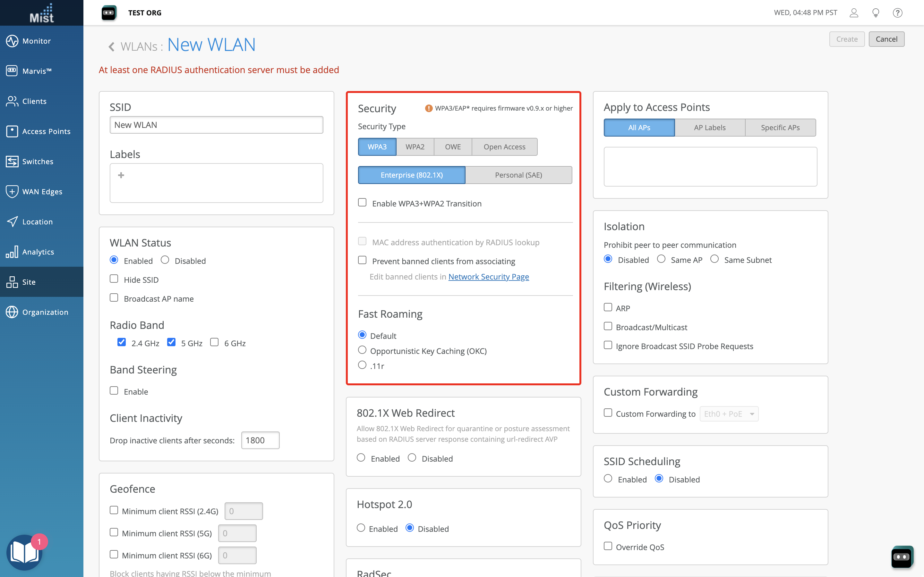Open the Network Security Page link
This screenshot has width=924, height=577.
[x=488, y=277]
